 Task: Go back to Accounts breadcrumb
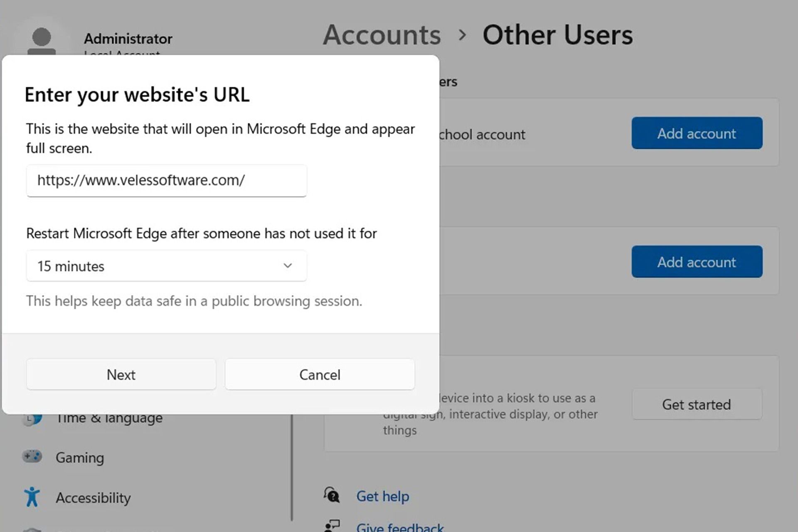(x=382, y=35)
